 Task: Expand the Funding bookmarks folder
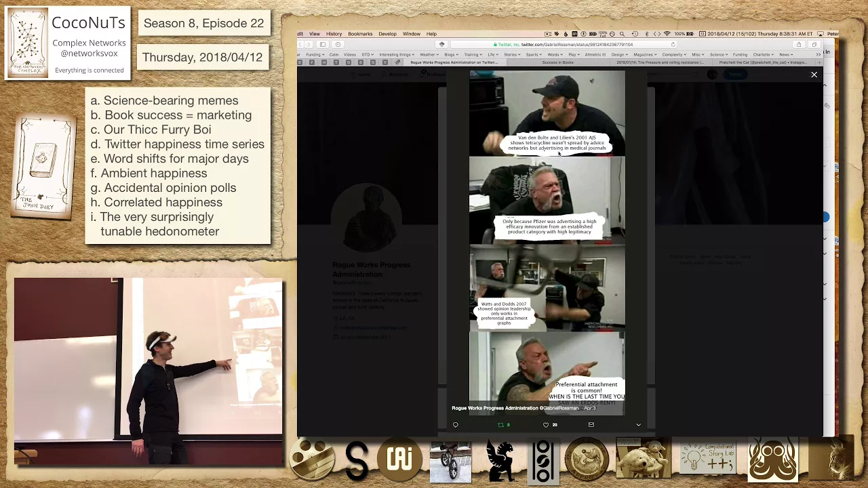tap(315, 55)
